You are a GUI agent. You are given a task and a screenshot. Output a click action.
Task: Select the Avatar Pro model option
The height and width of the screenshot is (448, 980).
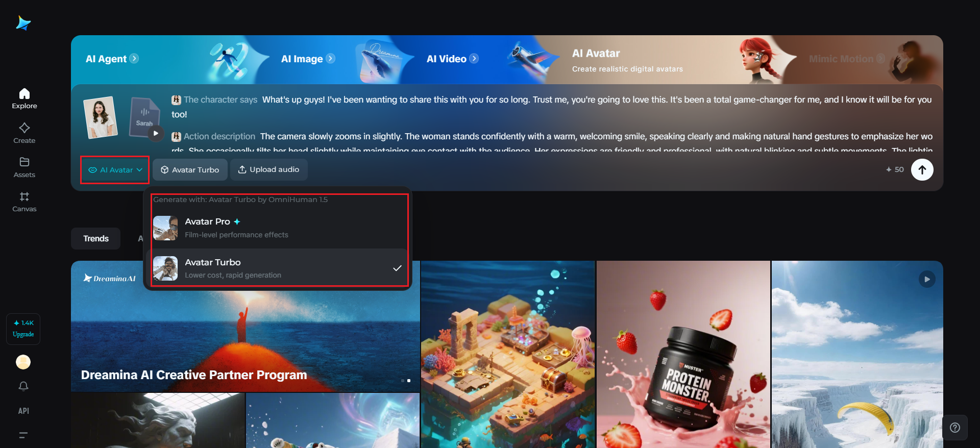(278, 228)
